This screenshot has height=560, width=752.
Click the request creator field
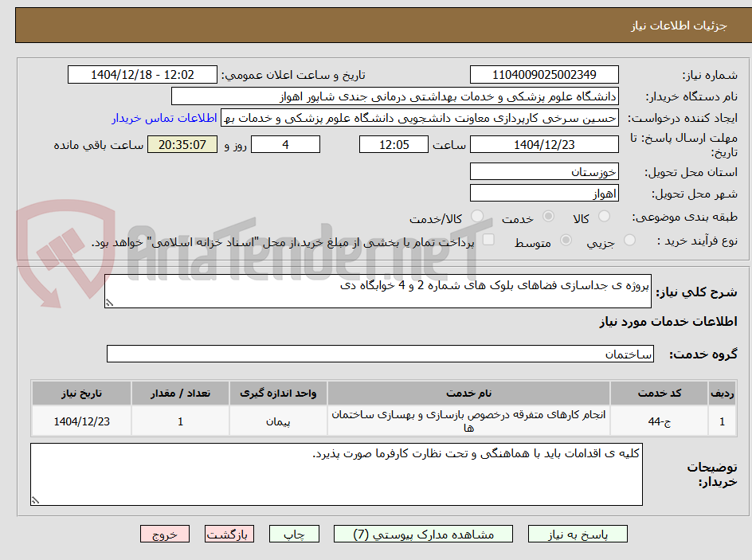420,118
